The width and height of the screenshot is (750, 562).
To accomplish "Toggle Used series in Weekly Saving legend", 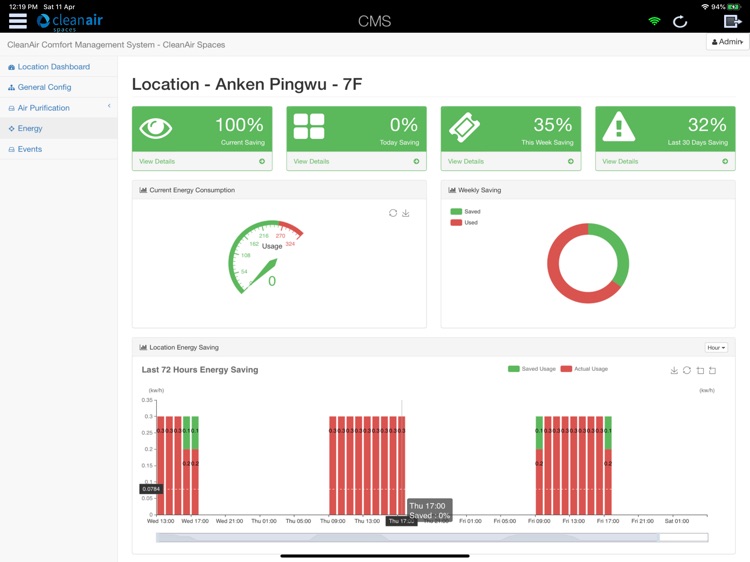I will (x=464, y=222).
